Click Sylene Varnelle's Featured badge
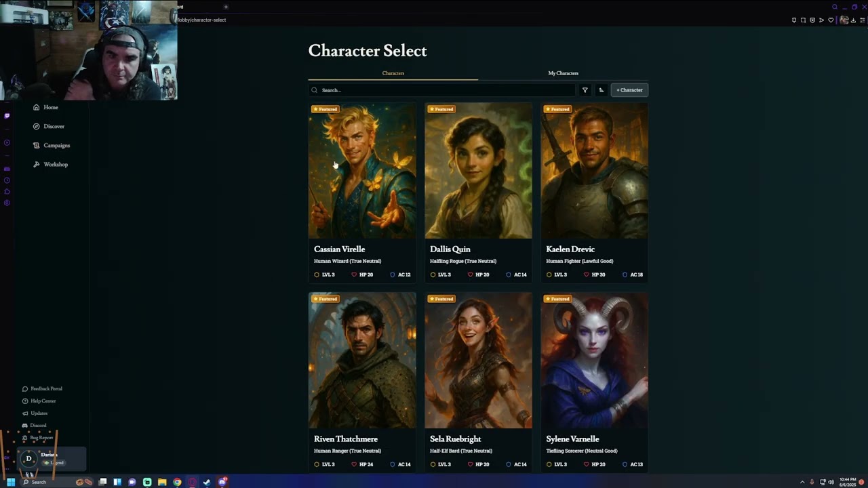This screenshot has height=488, width=868. click(557, 299)
